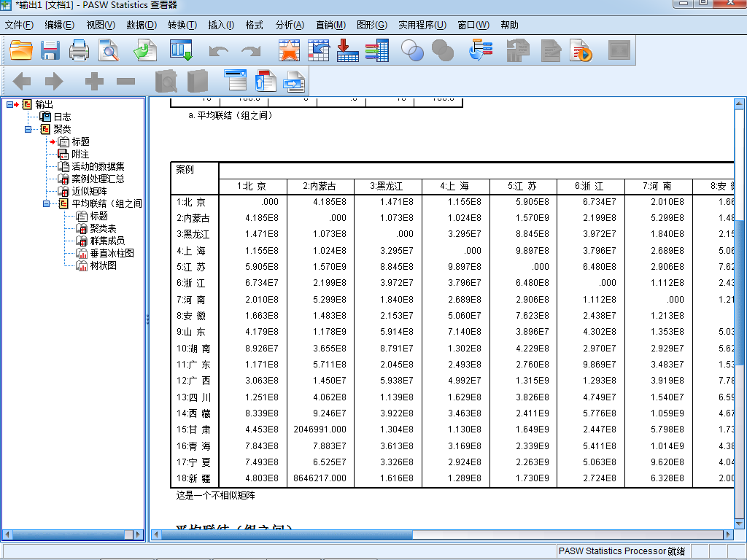This screenshot has height=560, width=747.
Task: Click the cell value 8646217.000
Action: pos(320,478)
